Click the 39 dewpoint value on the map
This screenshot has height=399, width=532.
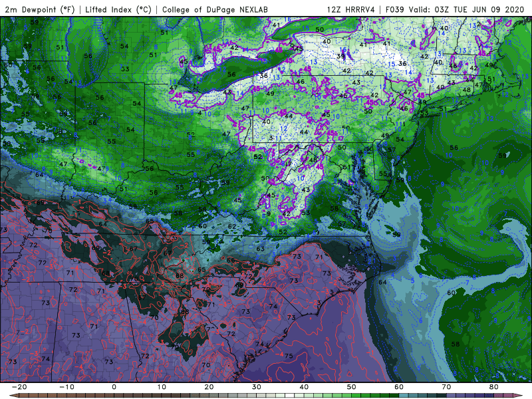[x=340, y=57]
